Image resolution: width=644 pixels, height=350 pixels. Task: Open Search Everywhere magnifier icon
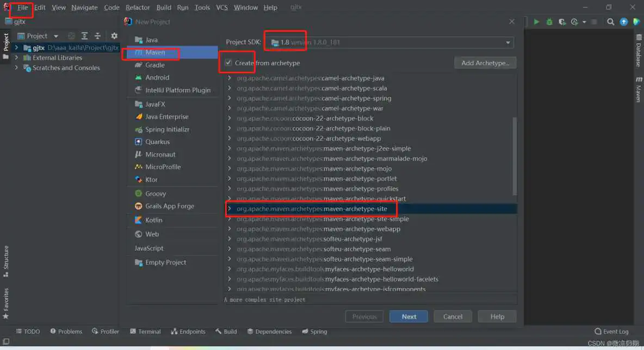[611, 22]
